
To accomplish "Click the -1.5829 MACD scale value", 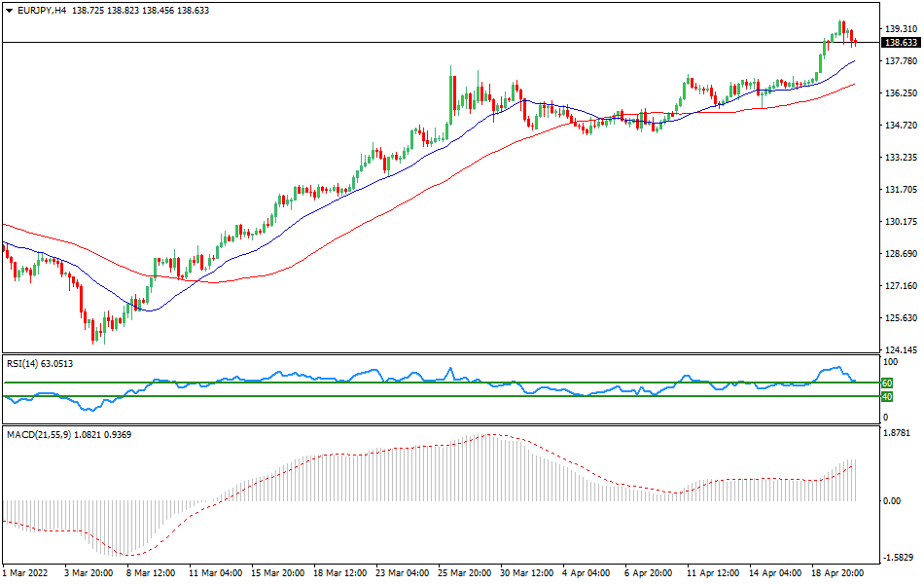I will click(x=898, y=558).
